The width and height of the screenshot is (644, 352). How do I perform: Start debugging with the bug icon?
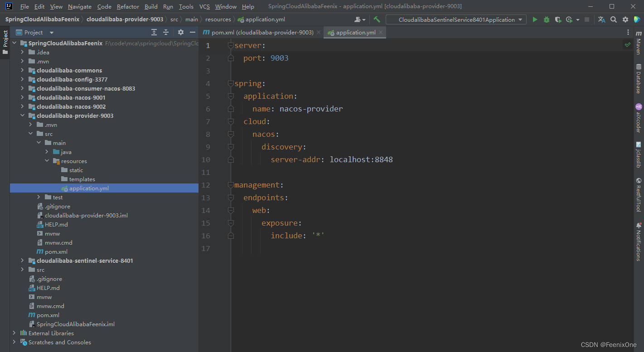click(x=547, y=19)
